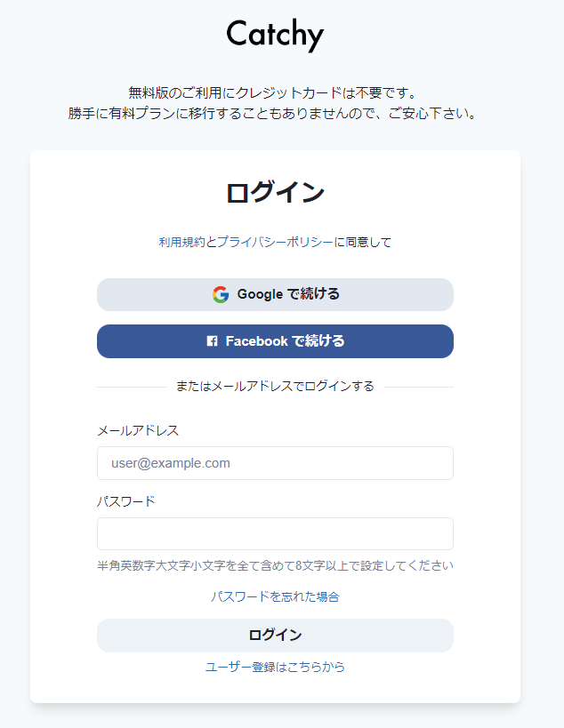Viewport: 564px width, 728px height.
Task: Focus the メールアドレス email input field
Action: pos(275,463)
